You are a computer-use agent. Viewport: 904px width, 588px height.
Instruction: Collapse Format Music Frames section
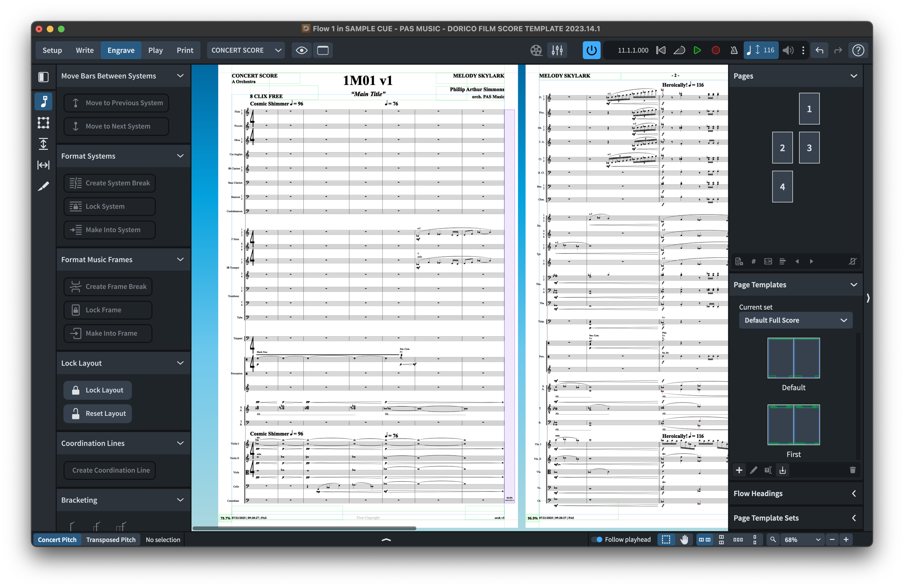180,259
